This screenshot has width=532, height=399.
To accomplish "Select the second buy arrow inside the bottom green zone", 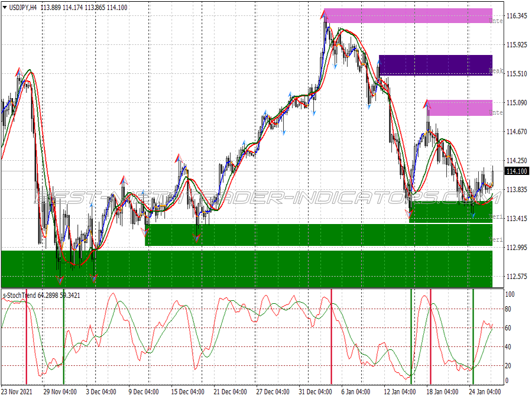I will [x=93, y=278].
